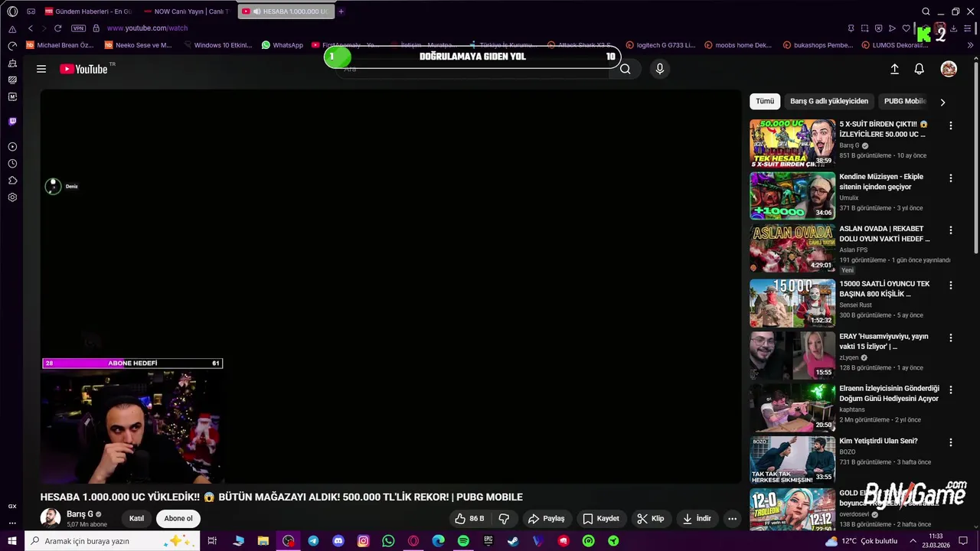Switch to 'Gündem Haberleri' browser tab
The width and height of the screenshot is (980, 551).
(x=88, y=11)
